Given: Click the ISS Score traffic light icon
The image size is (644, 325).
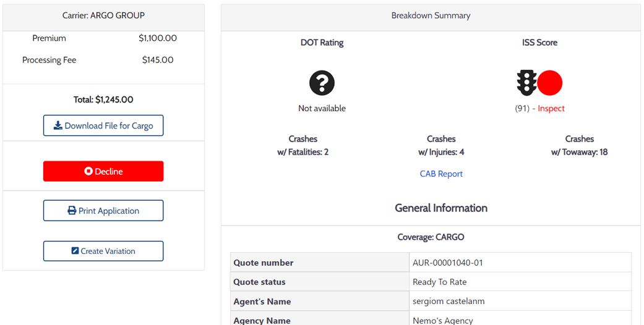Looking at the screenshot, I should pos(526,83).
